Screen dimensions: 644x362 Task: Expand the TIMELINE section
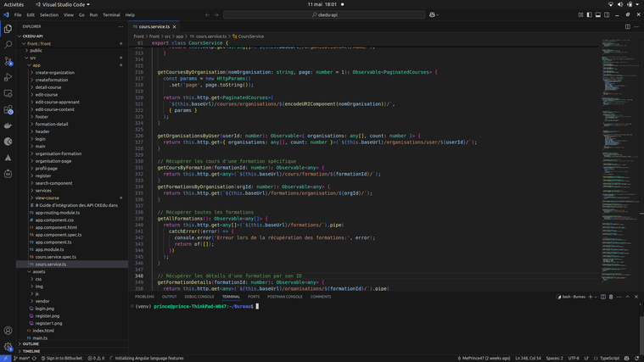[x=31, y=351]
